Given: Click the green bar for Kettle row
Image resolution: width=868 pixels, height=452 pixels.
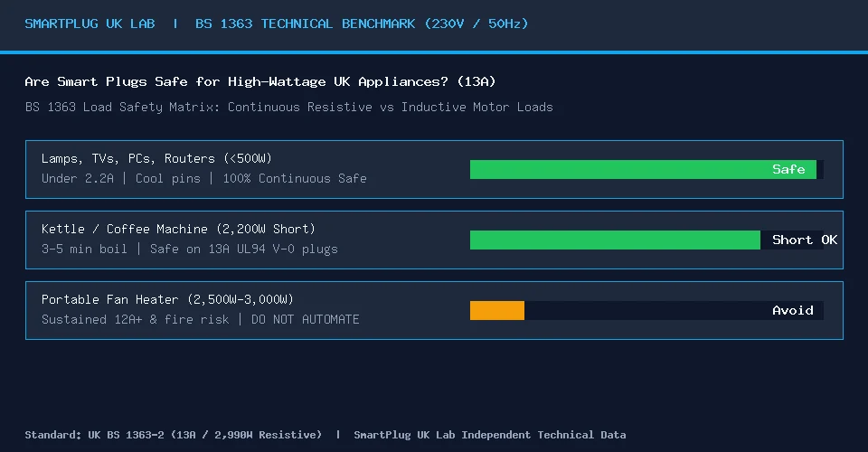Looking at the screenshot, I should point(615,240).
